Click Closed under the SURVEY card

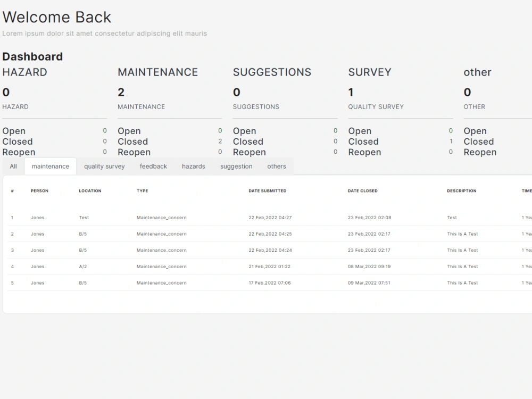click(x=363, y=142)
